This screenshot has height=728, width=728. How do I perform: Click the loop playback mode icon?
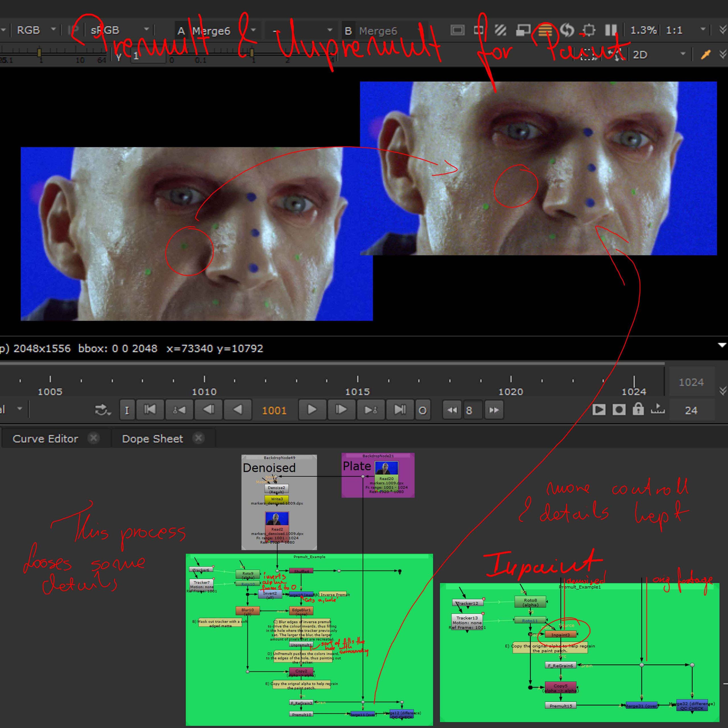coord(102,409)
